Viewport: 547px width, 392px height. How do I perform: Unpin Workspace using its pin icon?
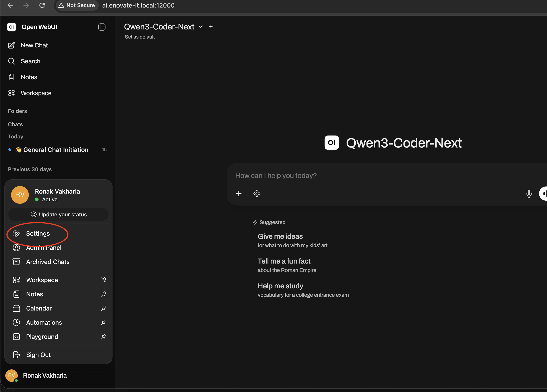click(103, 280)
